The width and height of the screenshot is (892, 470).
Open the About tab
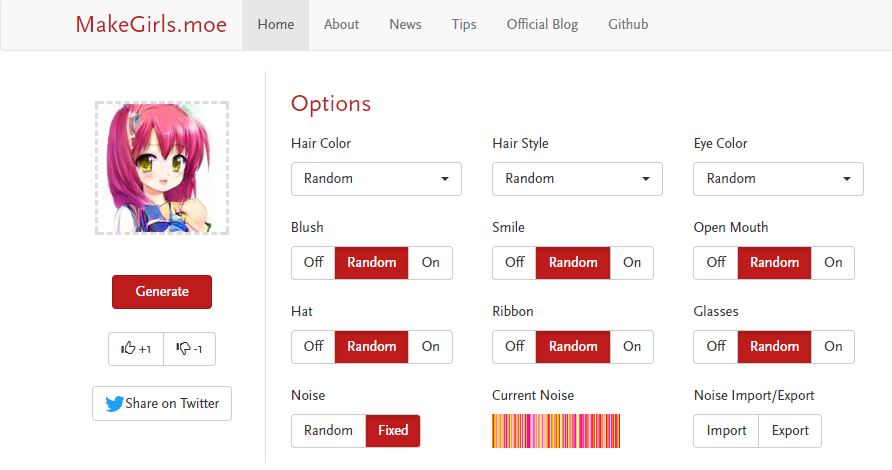click(341, 25)
